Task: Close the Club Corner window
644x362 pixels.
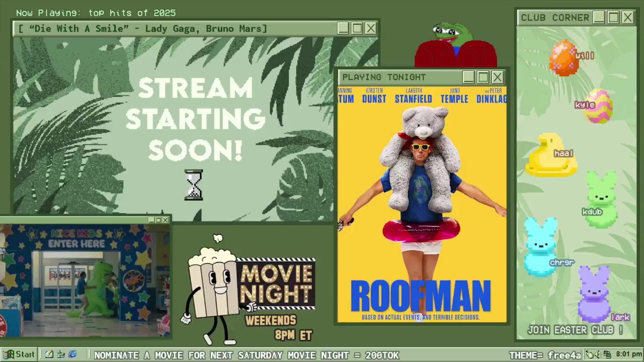Action: 627,17
